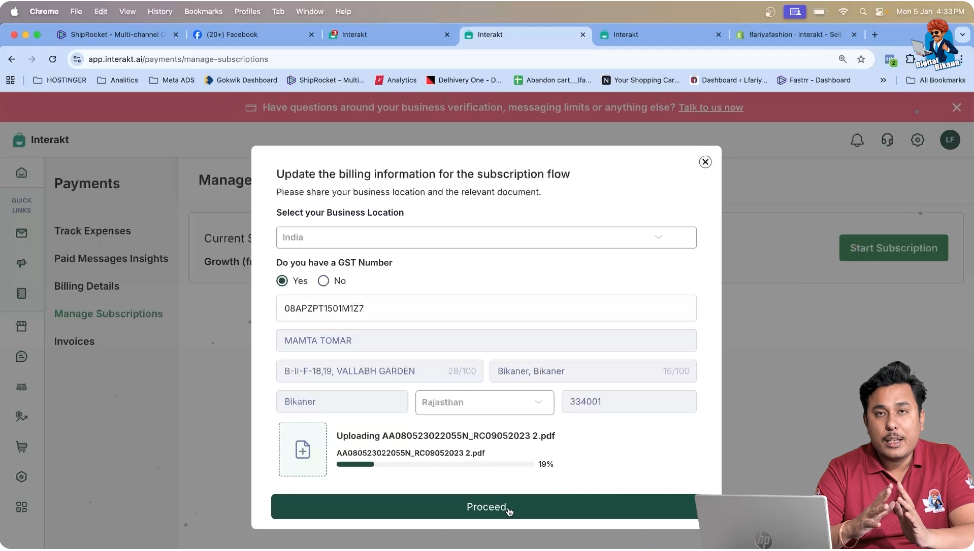Image resolution: width=974 pixels, height=551 pixels.
Task: Click the Interakt home icon in sidebar
Action: coord(21,173)
